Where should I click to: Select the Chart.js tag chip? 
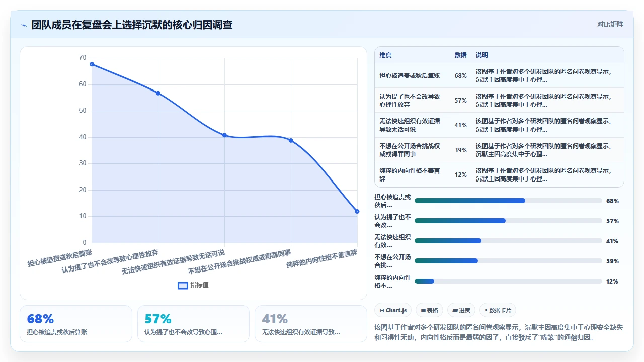[393, 310]
